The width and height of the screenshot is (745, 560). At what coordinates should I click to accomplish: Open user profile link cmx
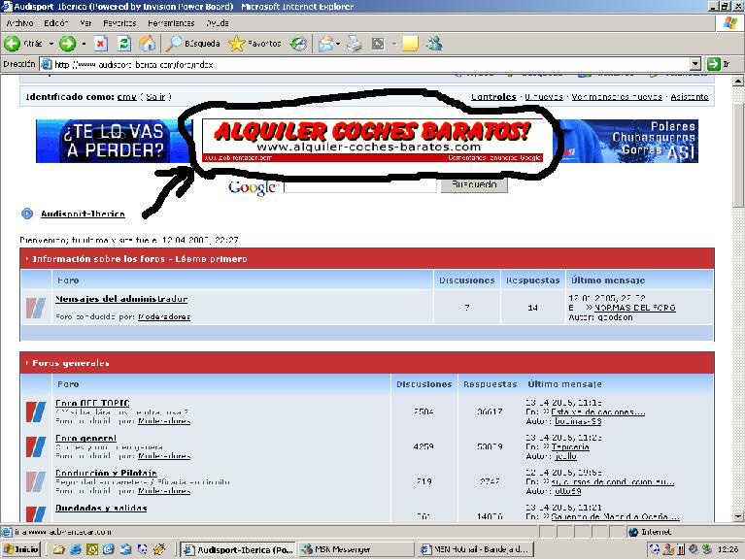127,97
